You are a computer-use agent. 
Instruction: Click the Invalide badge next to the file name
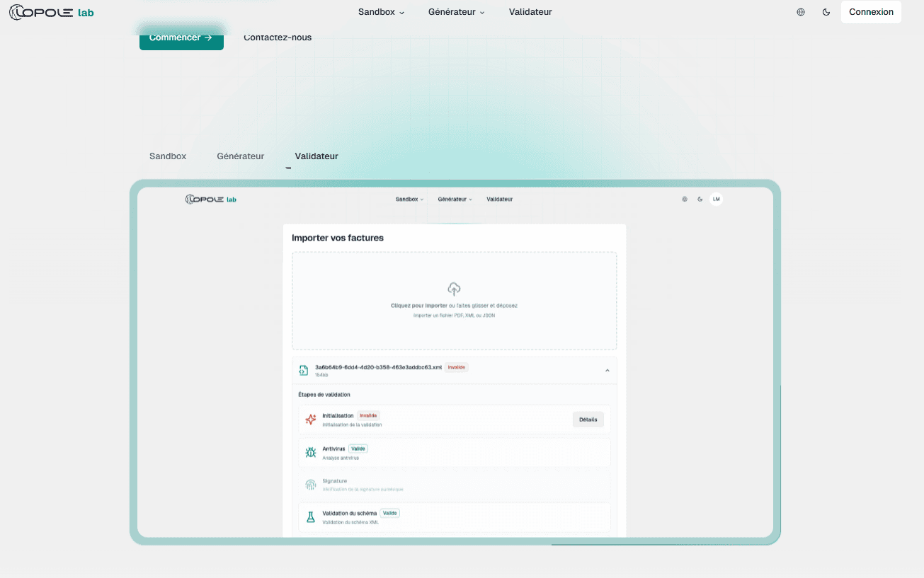[457, 367]
